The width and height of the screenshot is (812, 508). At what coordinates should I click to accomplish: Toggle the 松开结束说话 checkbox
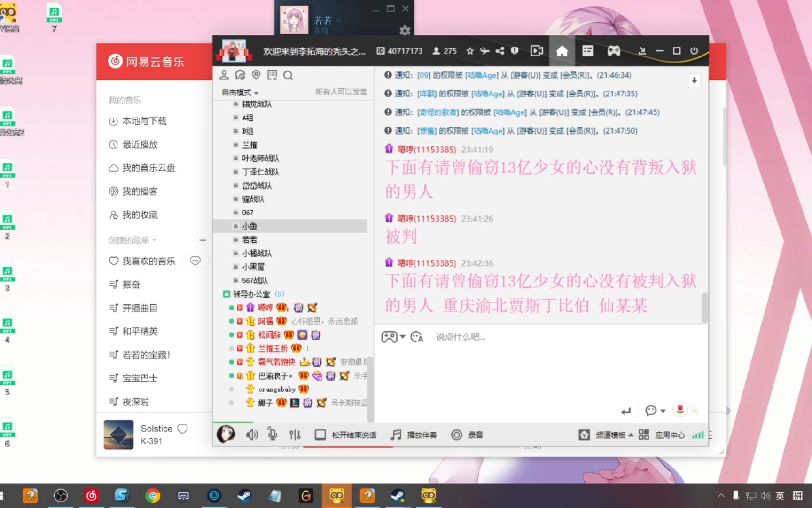click(x=320, y=435)
